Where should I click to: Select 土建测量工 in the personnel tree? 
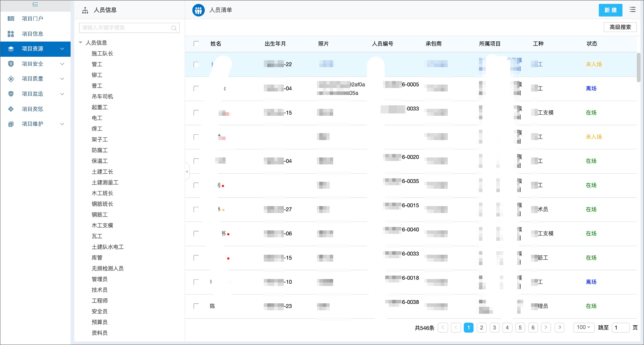[x=105, y=183]
